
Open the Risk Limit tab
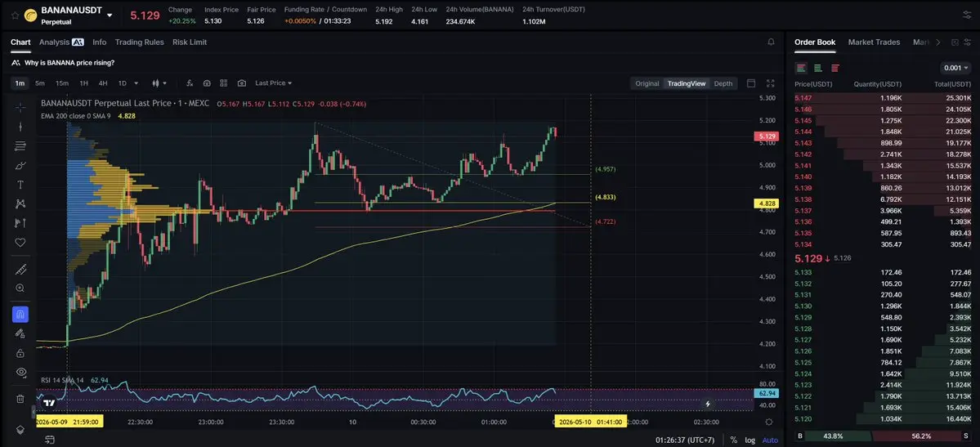click(190, 42)
